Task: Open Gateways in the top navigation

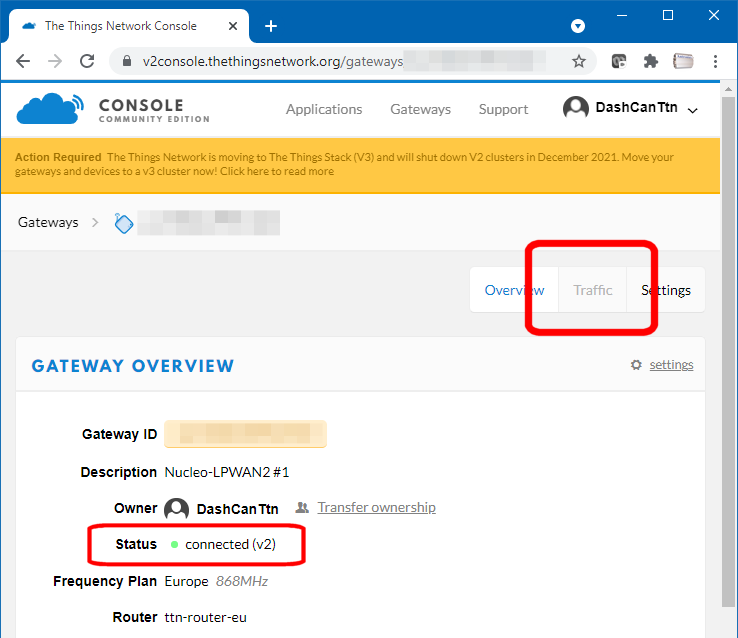Action: click(x=420, y=109)
